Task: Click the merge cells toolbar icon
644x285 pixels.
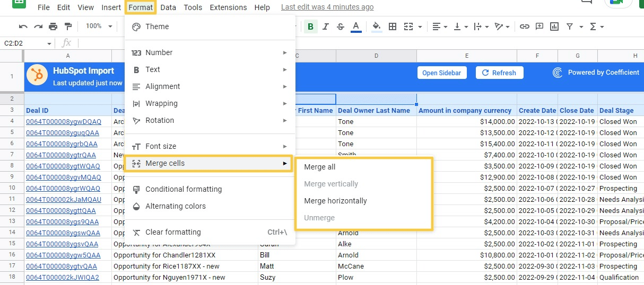Action: 408,26
